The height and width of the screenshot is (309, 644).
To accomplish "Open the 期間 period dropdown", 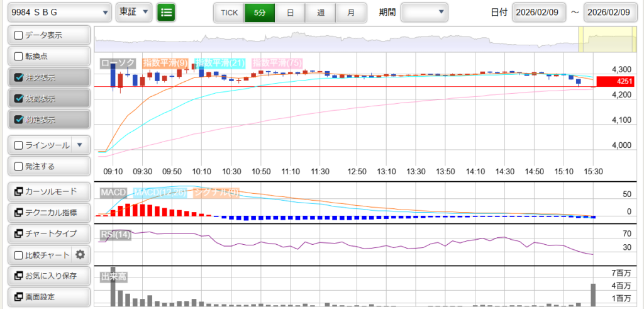I will 424,12.
